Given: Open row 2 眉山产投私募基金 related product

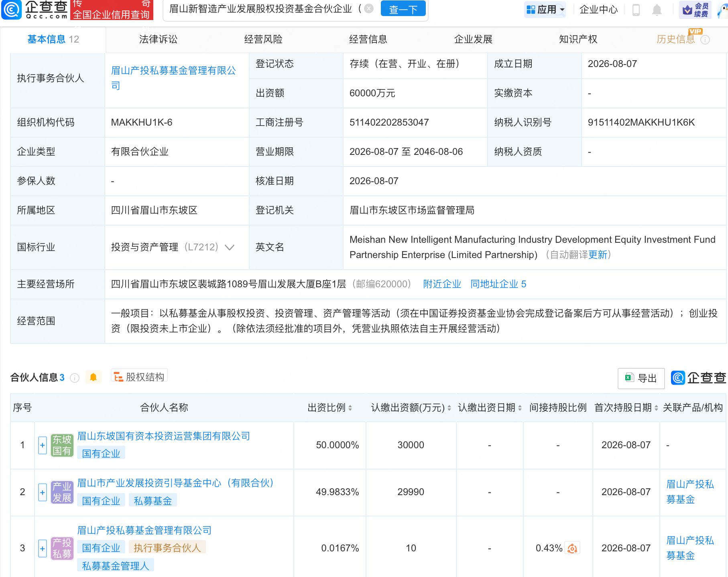Looking at the screenshot, I should 690,492.
